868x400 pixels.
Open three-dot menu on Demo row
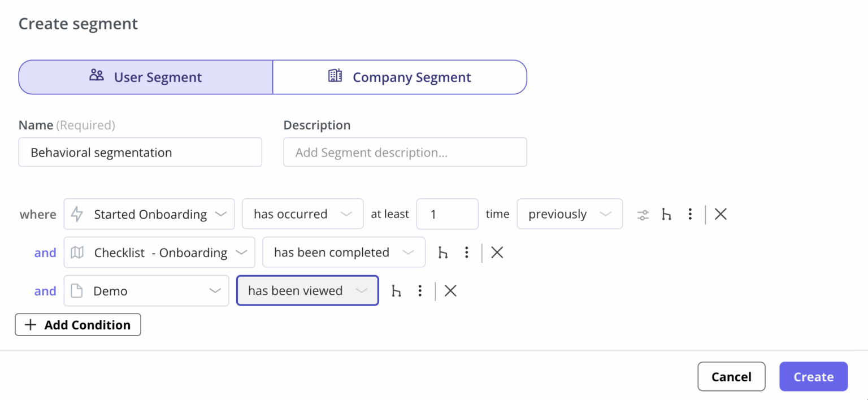click(420, 291)
